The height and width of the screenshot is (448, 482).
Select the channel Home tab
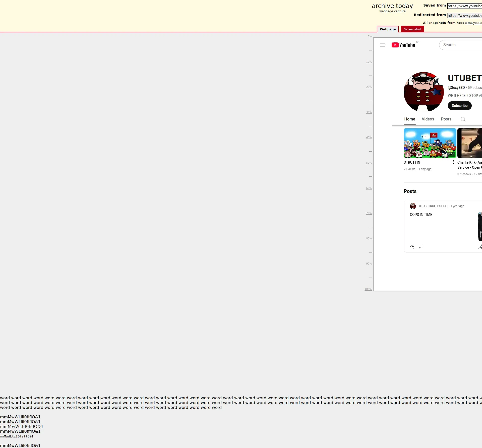point(410,119)
